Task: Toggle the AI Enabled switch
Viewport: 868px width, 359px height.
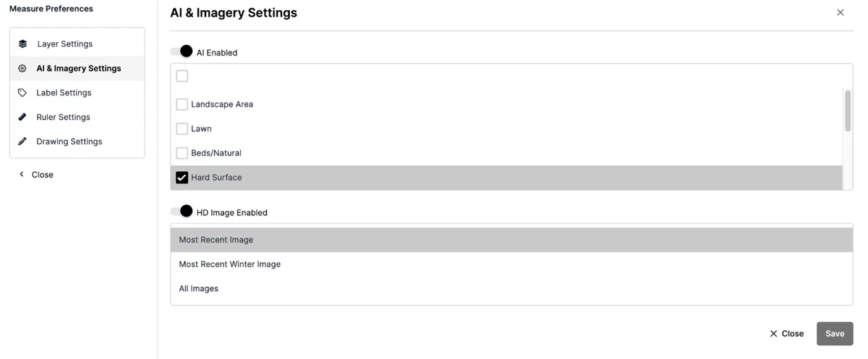Action: [x=182, y=51]
